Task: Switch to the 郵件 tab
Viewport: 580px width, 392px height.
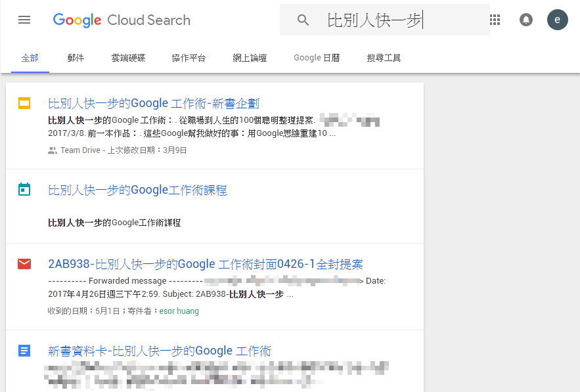Action: [x=76, y=58]
